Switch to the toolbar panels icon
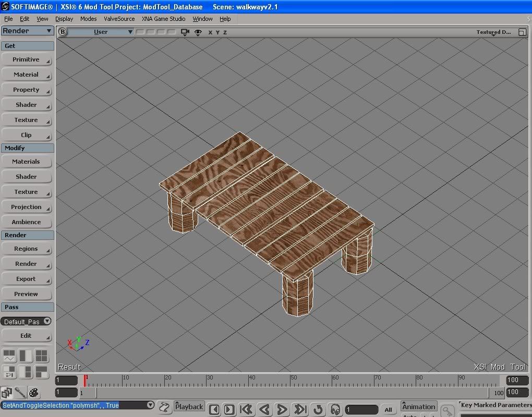 (x=6, y=393)
